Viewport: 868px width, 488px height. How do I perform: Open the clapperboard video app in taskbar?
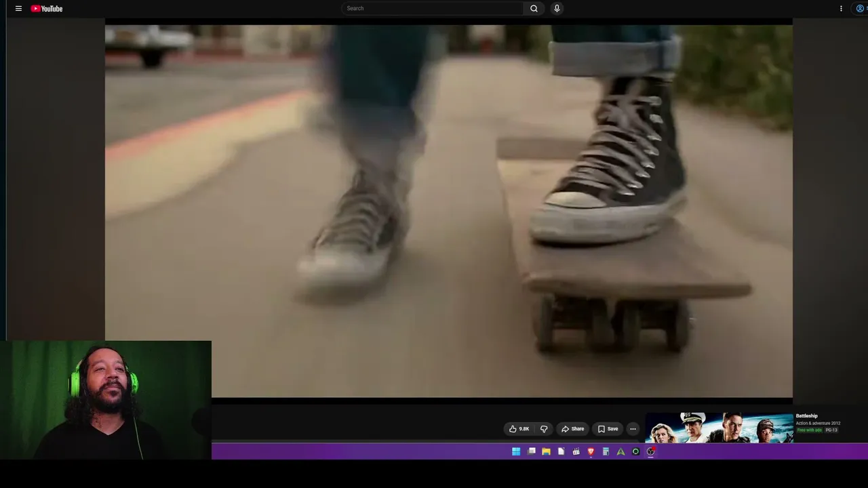pyautogui.click(x=576, y=451)
